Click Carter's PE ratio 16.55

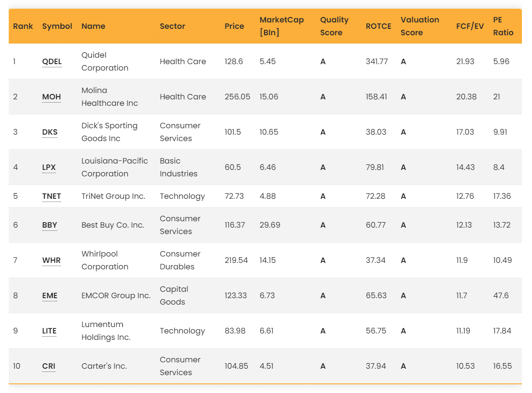point(502,366)
